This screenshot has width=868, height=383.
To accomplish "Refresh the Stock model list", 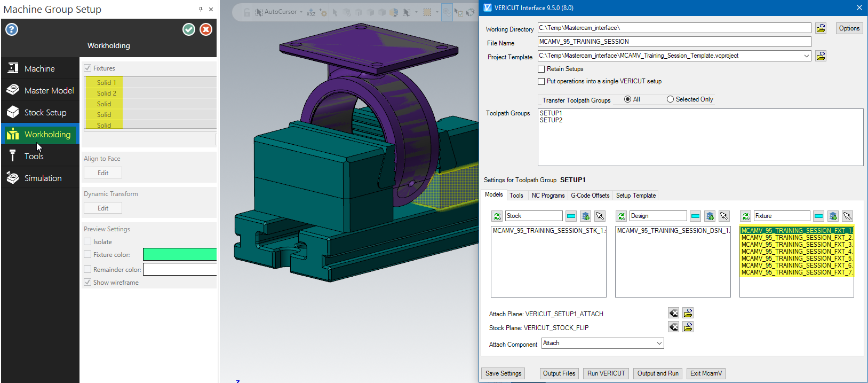I will coord(497,216).
